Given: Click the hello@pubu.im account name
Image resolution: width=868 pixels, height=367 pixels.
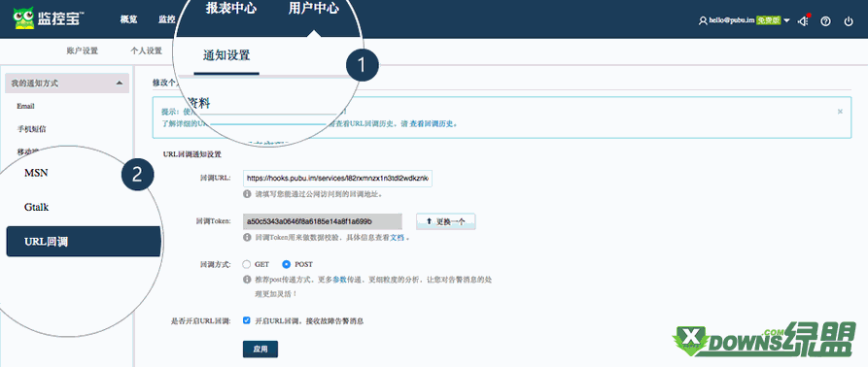Looking at the screenshot, I should pyautogui.click(x=732, y=20).
